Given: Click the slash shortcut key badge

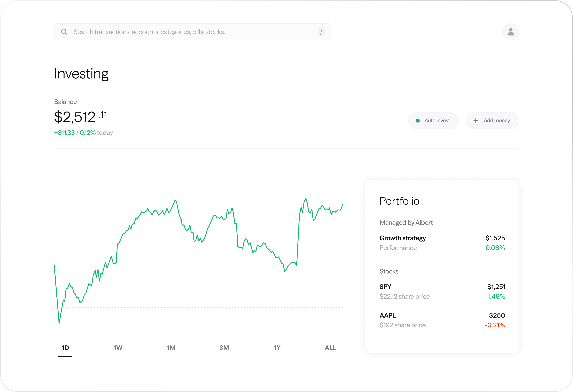Looking at the screenshot, I should click(x=321, y=32).
